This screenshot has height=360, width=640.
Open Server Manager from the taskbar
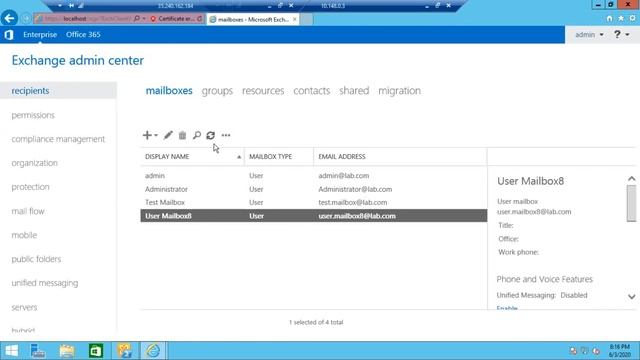(38, 351)
